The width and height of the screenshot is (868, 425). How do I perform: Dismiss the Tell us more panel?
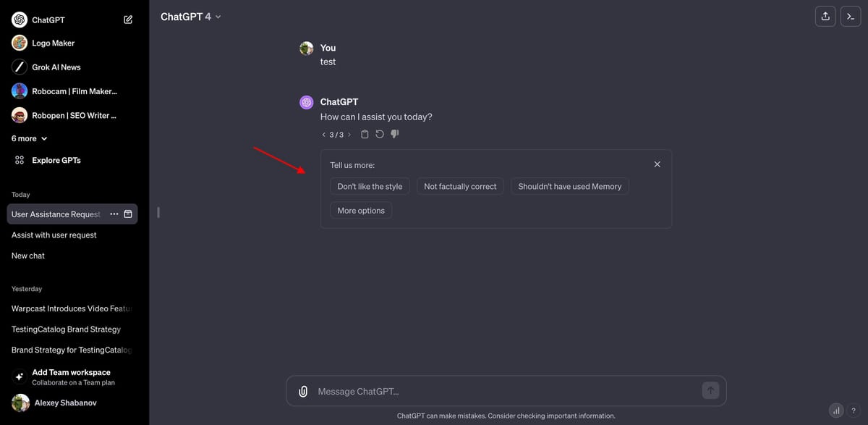click(x=657, y=164)
